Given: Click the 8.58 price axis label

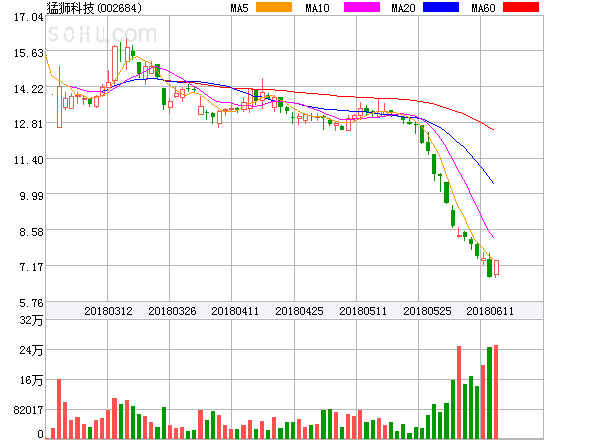Looking at the screenshot, I should (31, 232).
